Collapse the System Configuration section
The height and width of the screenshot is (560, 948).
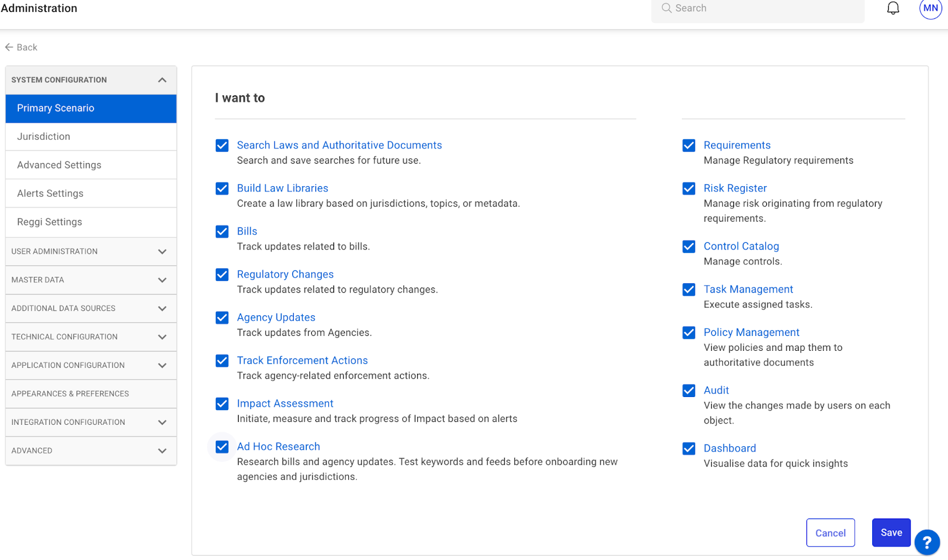(162, 80)
